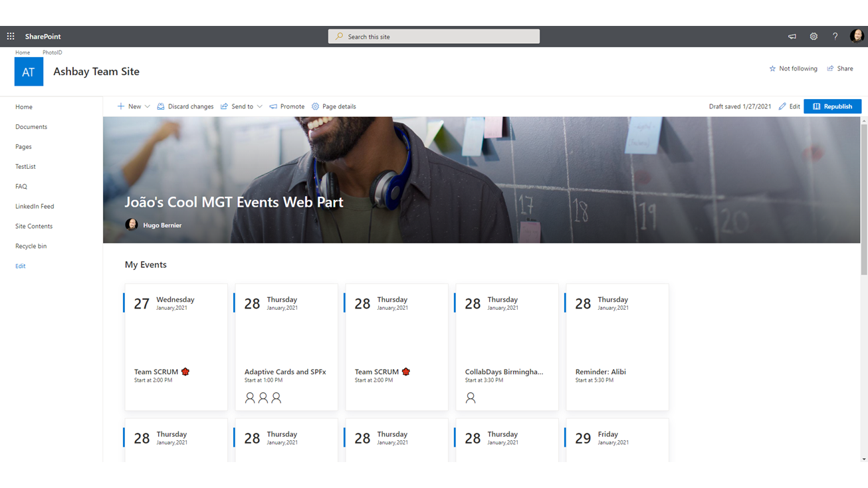The height and width of the screenshot is (488, 868).
Task: Click Edit link in left navigation
Action: click(21, 266)
